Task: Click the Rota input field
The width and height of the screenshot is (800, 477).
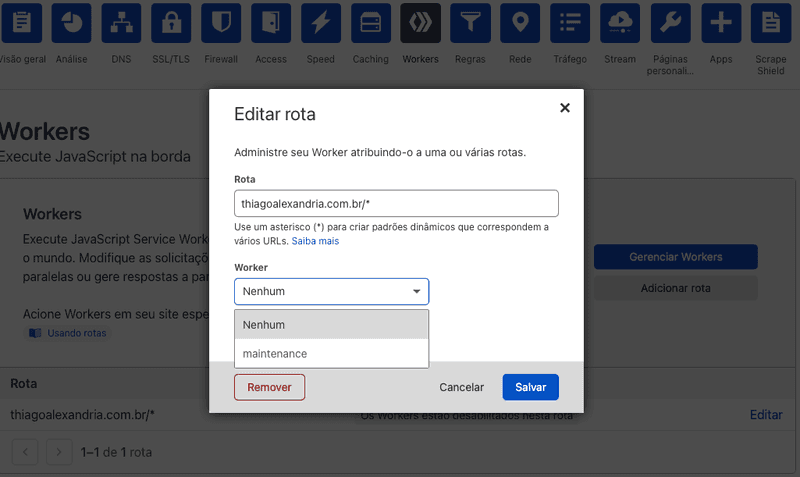Action: coord(396,204)
